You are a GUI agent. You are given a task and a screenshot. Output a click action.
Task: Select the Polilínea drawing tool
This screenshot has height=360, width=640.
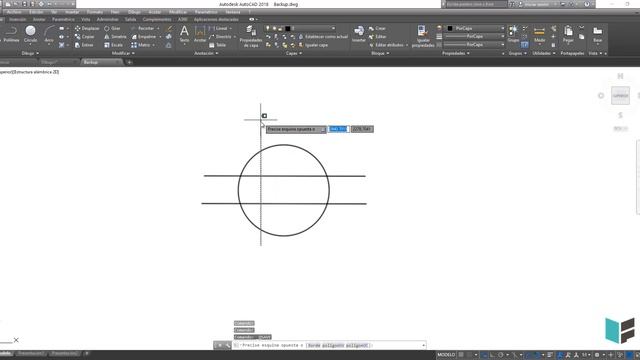click(x=11, y=33)
